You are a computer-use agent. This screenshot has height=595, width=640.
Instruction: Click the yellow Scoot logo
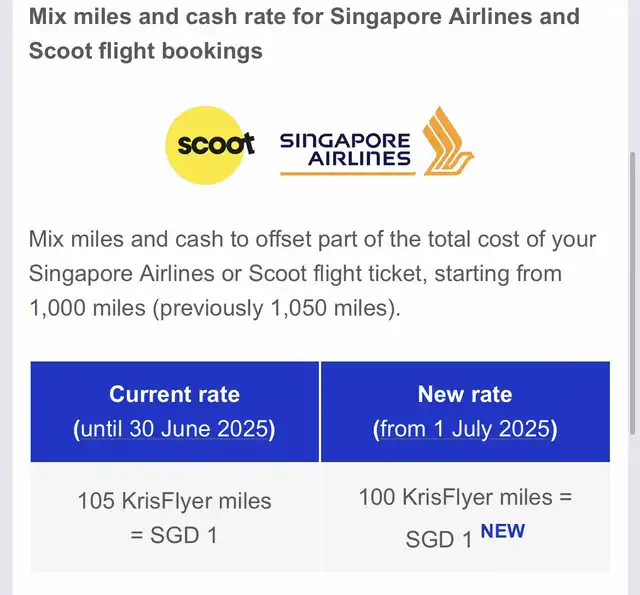pos(210,145)
